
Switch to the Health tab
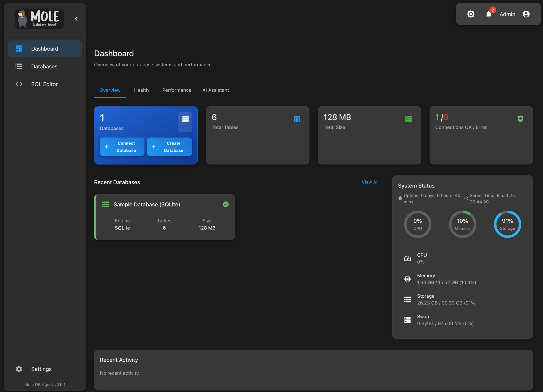tap(141, 90)
